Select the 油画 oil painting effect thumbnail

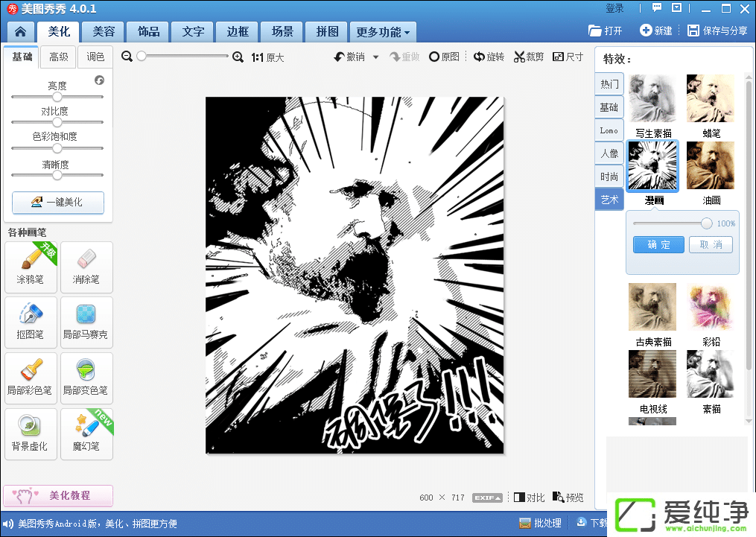point(711,166)
